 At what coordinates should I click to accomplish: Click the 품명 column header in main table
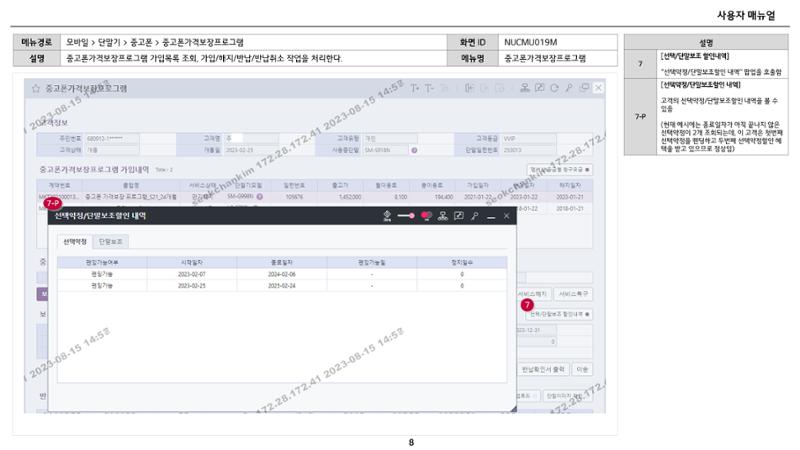pos(131,185)
